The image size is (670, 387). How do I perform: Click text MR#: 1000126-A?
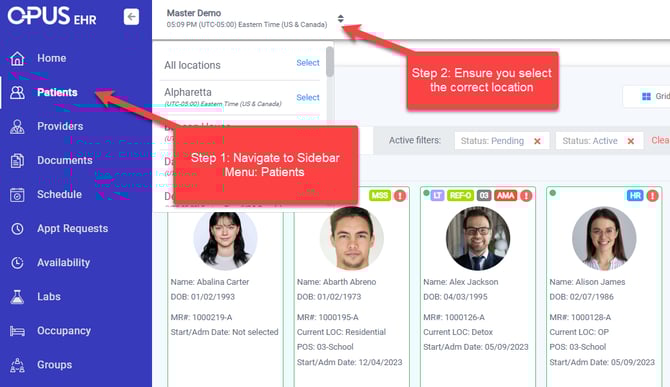454,317
